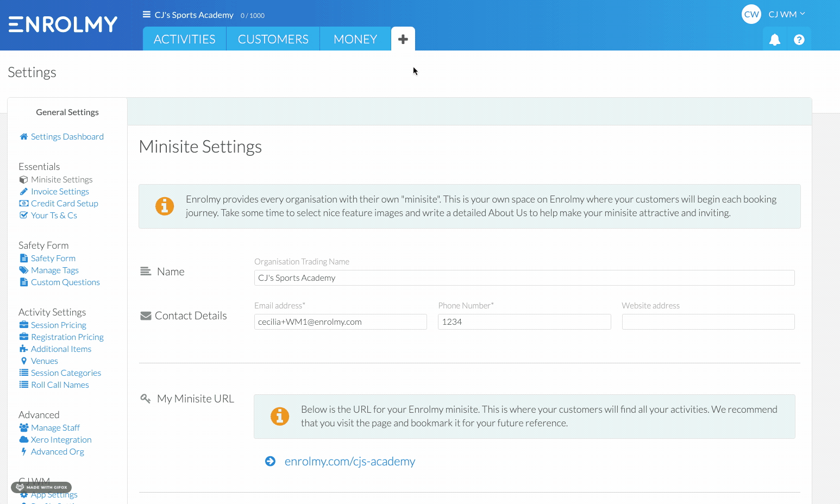The width and height of the screenshot is (840, 504).
Task: Click the puzzle icon beside Additional Items
Action: (23, 349)
